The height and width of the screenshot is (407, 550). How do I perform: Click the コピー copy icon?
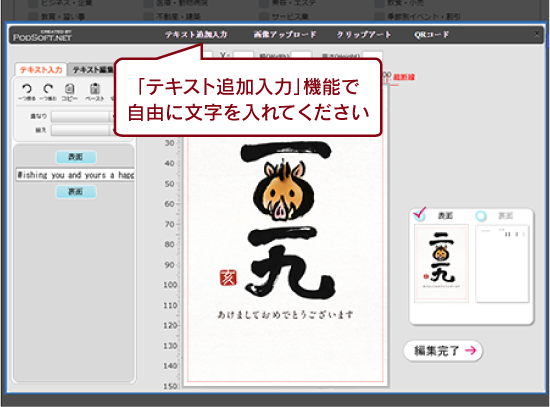click(70, 88)
